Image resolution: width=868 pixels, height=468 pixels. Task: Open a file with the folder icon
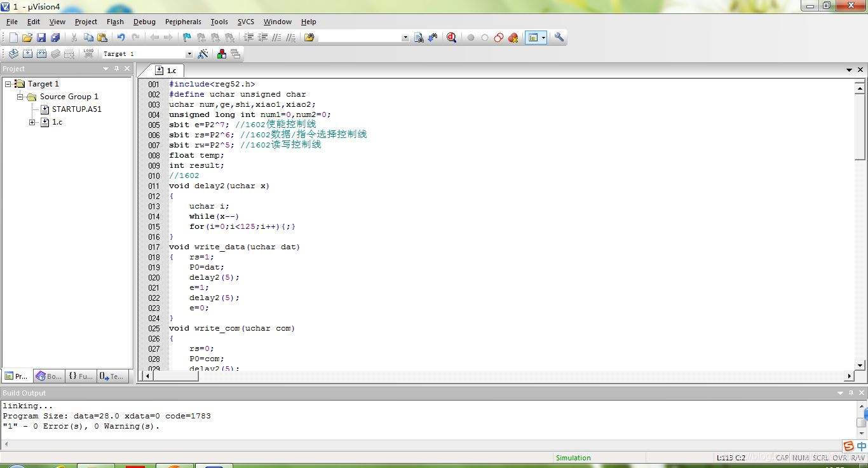coord(27,38)
